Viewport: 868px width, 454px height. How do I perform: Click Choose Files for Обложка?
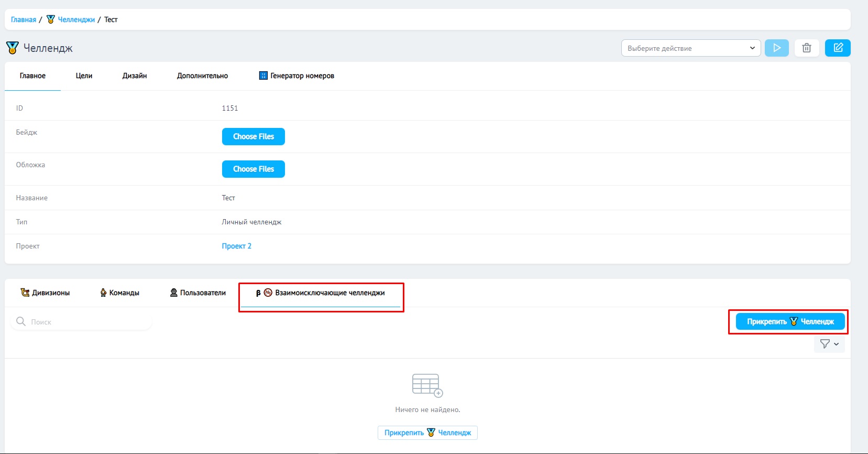tap(253, 169)
